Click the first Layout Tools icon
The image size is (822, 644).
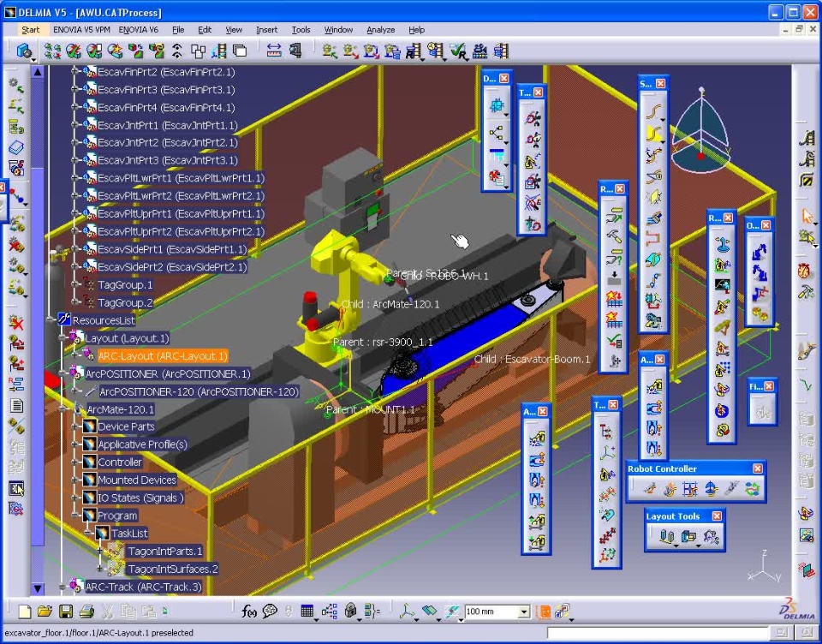click(x=667, y=536)
